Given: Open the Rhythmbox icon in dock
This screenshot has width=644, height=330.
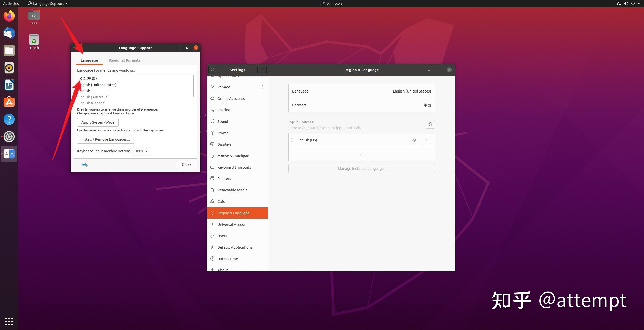Looking at the screenshot, I should [9, 68].
